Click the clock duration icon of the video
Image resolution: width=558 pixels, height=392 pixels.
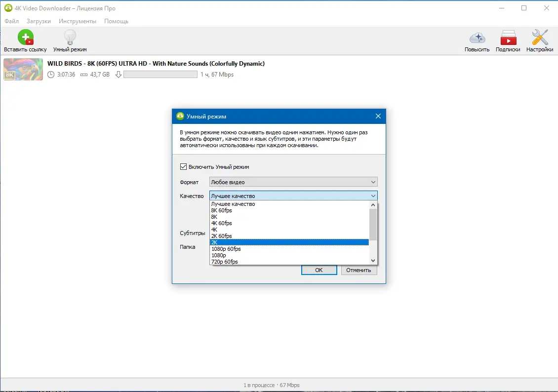pos(51,75)
